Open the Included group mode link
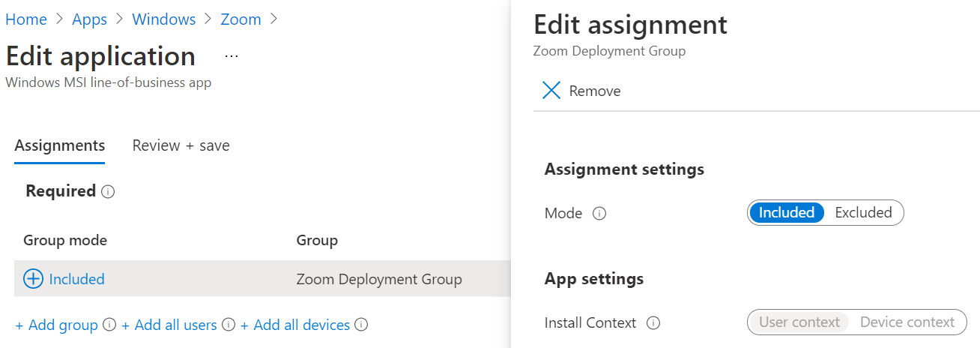The image size is (980, 348). point(76,279)
